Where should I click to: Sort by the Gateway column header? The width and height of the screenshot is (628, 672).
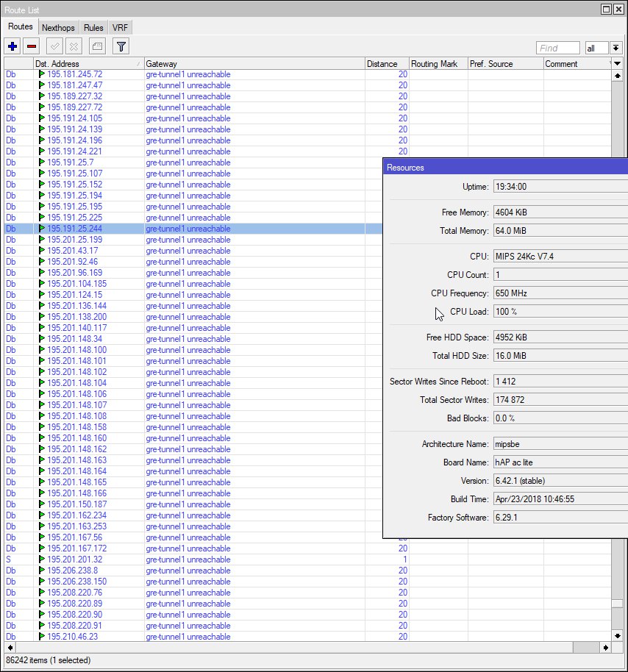pos(254,64)
